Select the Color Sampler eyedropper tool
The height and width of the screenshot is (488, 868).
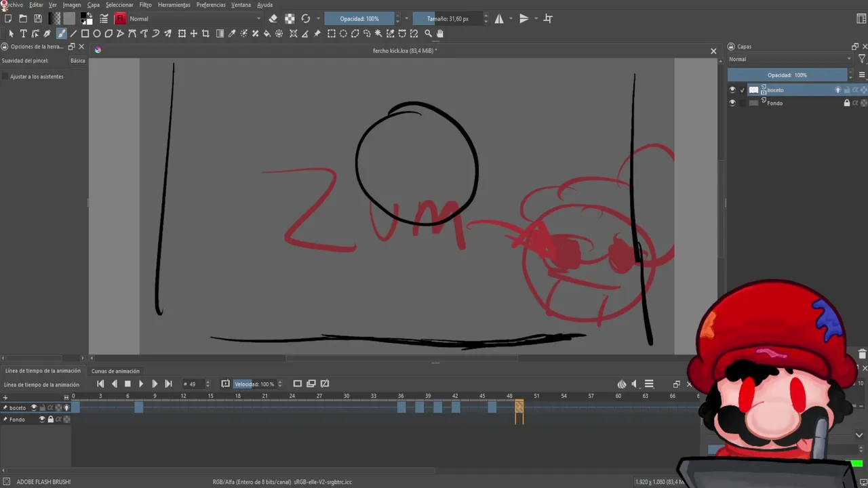pos(232,33)
